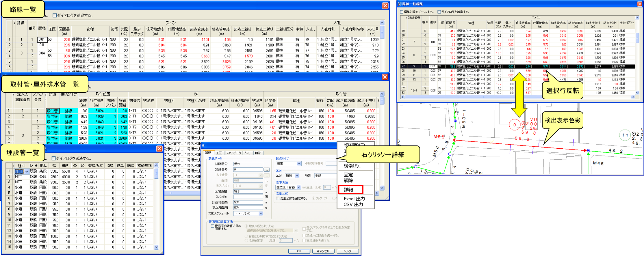Expand the 勾配スケジュール combo box
Viewport: 644px width, 256px height.
point(261,214)
